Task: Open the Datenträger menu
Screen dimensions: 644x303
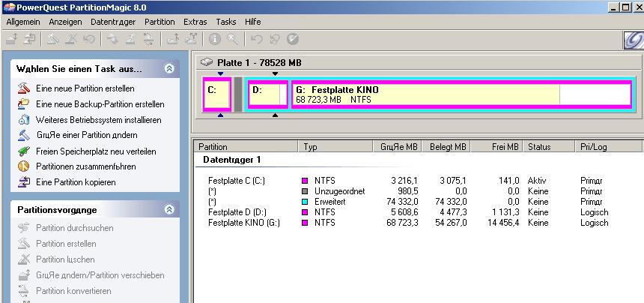Action: [113, 22]
